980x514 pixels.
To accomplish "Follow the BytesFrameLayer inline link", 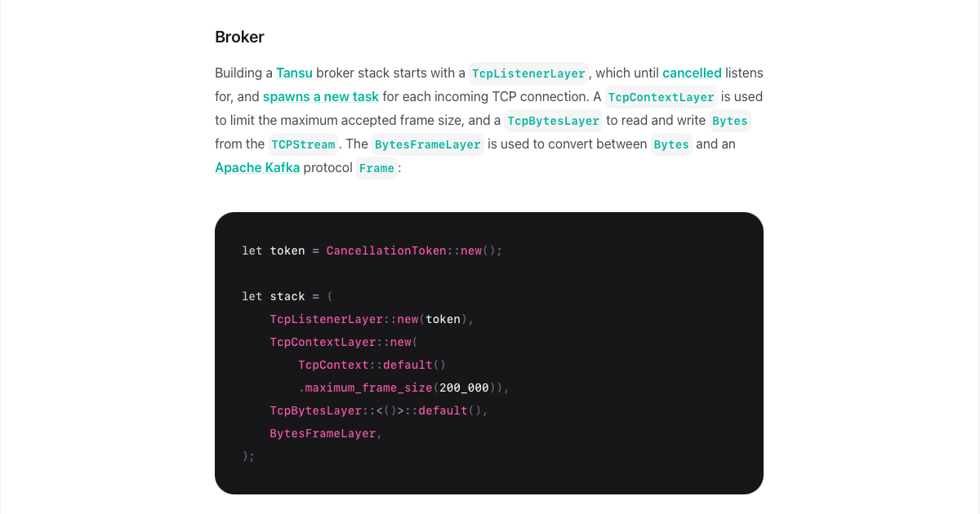I will pos(428,144).
